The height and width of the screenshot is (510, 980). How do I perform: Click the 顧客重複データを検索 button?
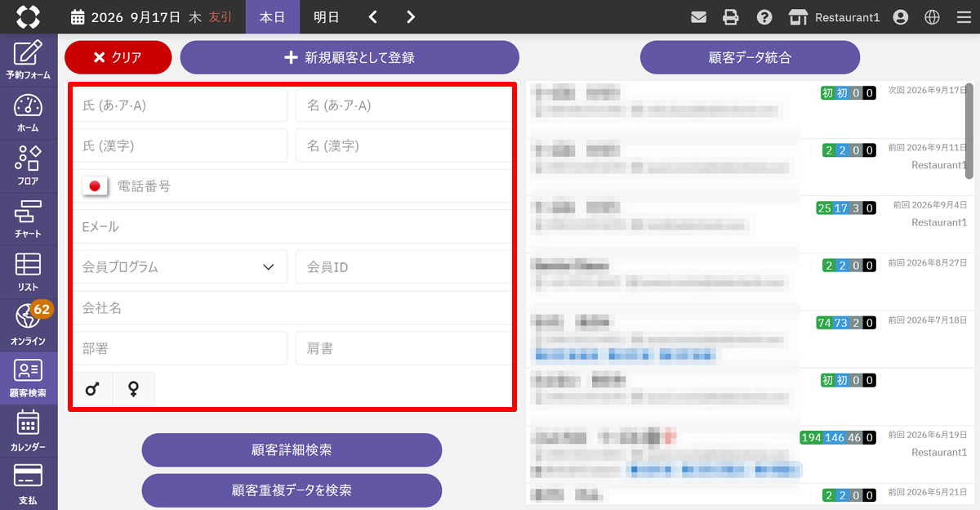[292, 490]
